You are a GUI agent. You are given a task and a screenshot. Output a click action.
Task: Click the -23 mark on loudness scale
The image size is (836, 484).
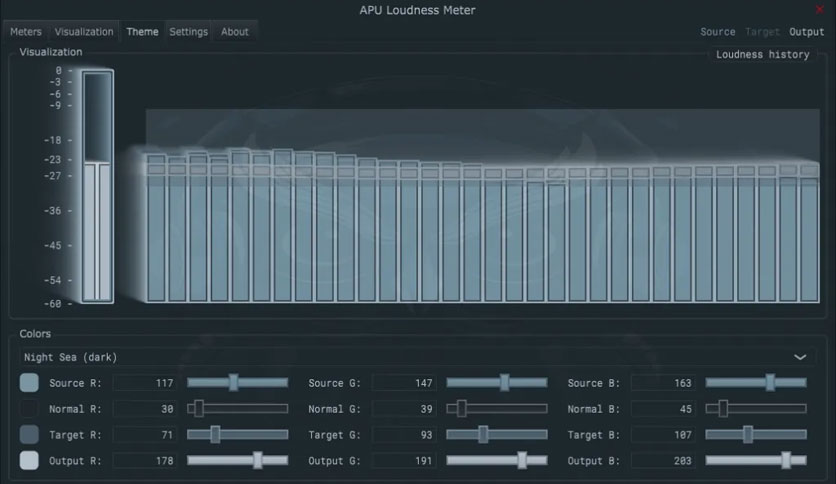(53, 159)
